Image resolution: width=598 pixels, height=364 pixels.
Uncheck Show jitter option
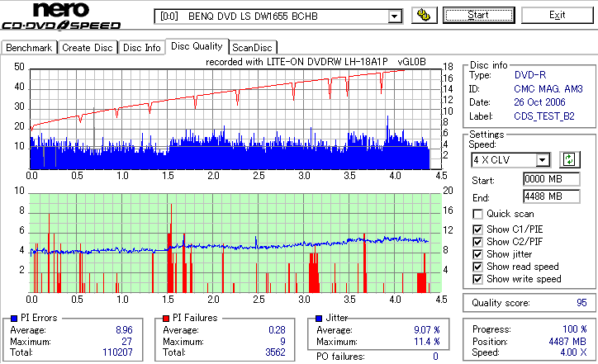click(477, 254)
